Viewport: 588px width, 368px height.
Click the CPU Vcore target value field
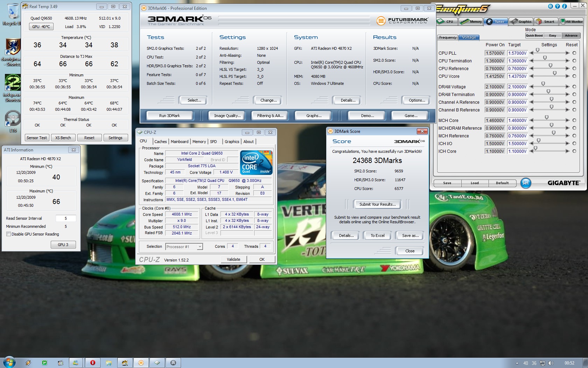517,76
